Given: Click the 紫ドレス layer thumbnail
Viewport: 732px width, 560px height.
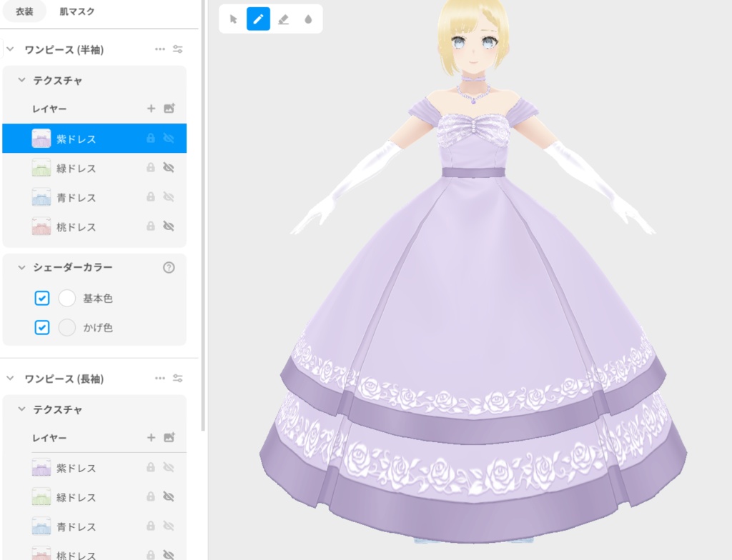Looking at the screenshot, I should click(41, 138).
